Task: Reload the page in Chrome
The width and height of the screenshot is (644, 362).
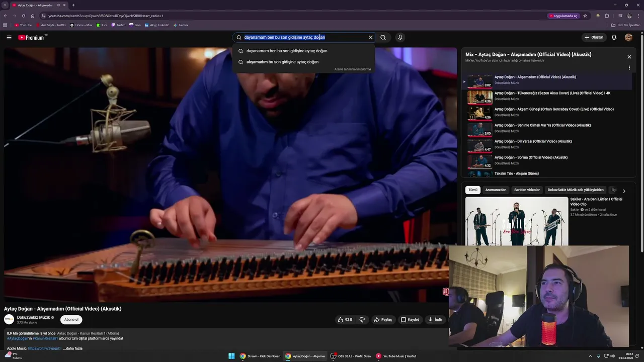Action: 23,16
